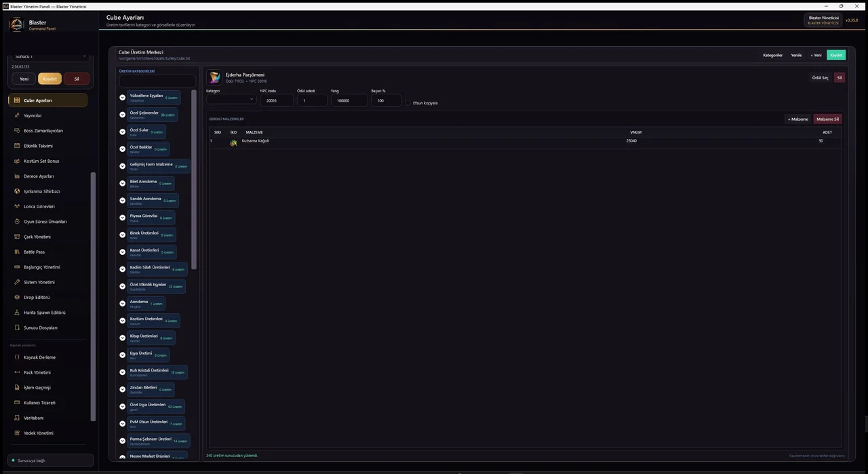Open the Kategori dropdown
The image size is (868, 474).
point(231,99)
